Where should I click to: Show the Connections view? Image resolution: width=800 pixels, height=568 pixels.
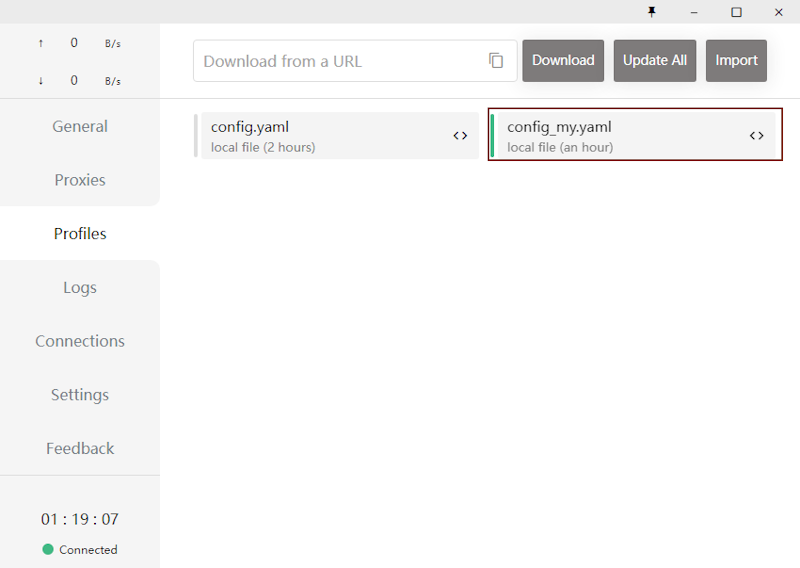[80, 341]
